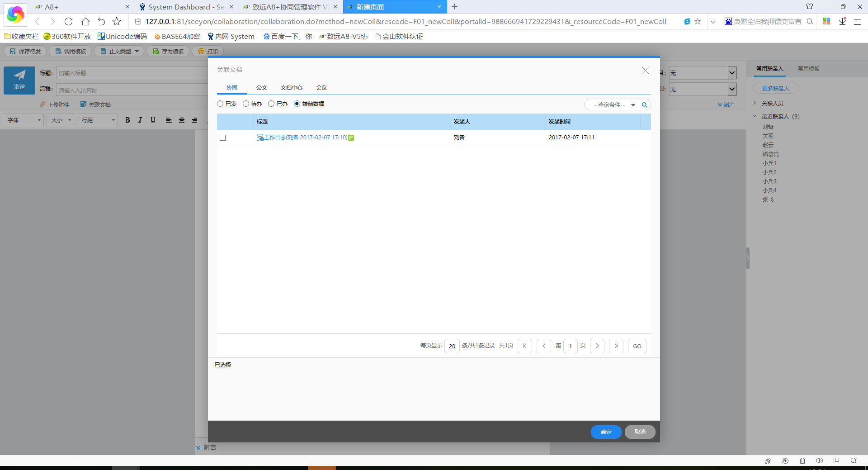Click the 保存待发 toolbar button
Image resolution: width=868 pixels, height=470 pixels.
[x=25, y=52]
